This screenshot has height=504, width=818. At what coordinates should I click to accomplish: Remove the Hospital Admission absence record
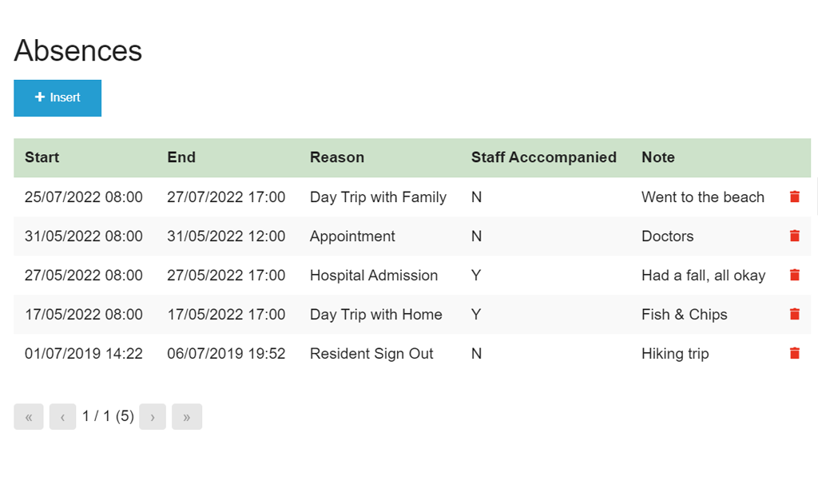pos(795,275)
